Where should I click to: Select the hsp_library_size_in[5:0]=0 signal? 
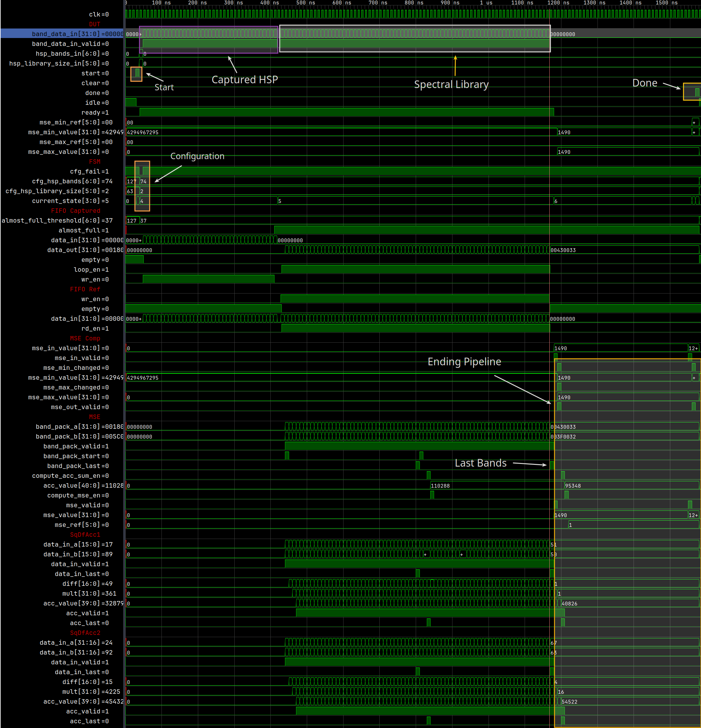(x=59, y=64)
